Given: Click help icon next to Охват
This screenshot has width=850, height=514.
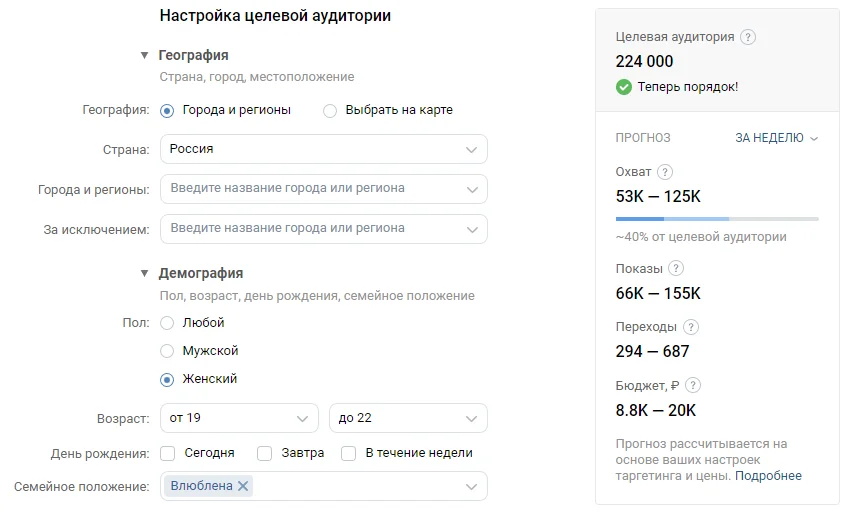Looking at the screenshot, I should coord(666,172).
